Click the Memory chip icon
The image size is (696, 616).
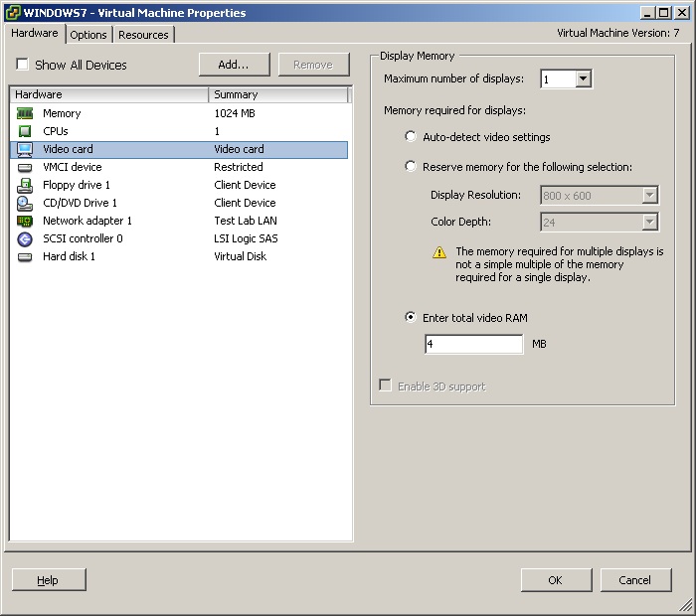pos(25,113)
